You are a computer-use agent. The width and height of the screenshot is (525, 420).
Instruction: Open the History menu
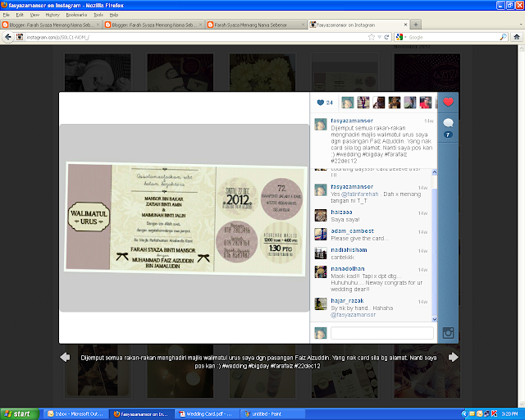tap(52, 15)
